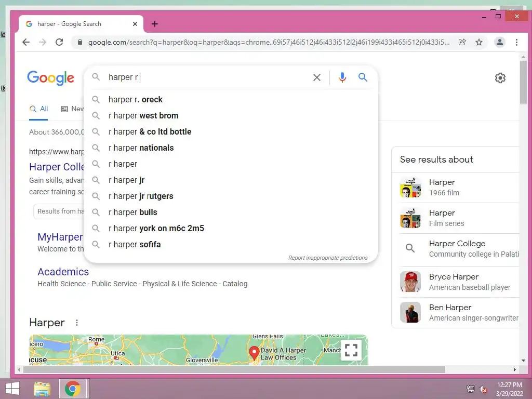Click the Results from search box
This screenshot has width=532, height=399.
59,211
